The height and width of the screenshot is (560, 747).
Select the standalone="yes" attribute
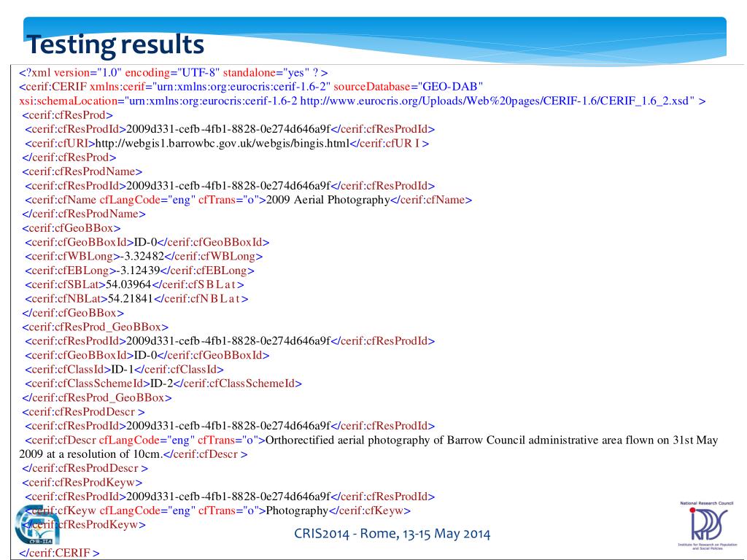click(266, 73)
